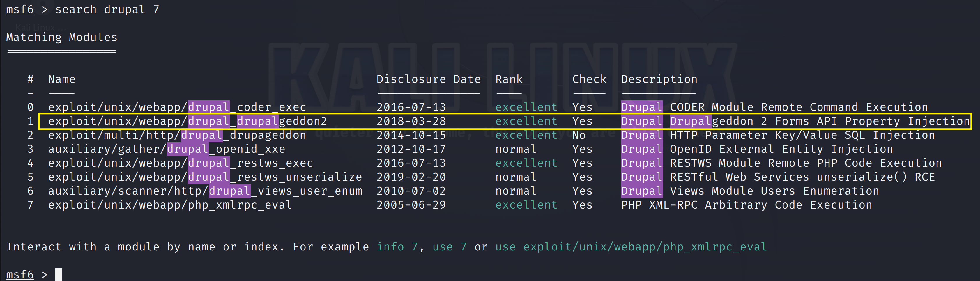Viewport: 980px width, 281px height.
Task: Click disclosure date 2018-03-28
Action: 411,121
